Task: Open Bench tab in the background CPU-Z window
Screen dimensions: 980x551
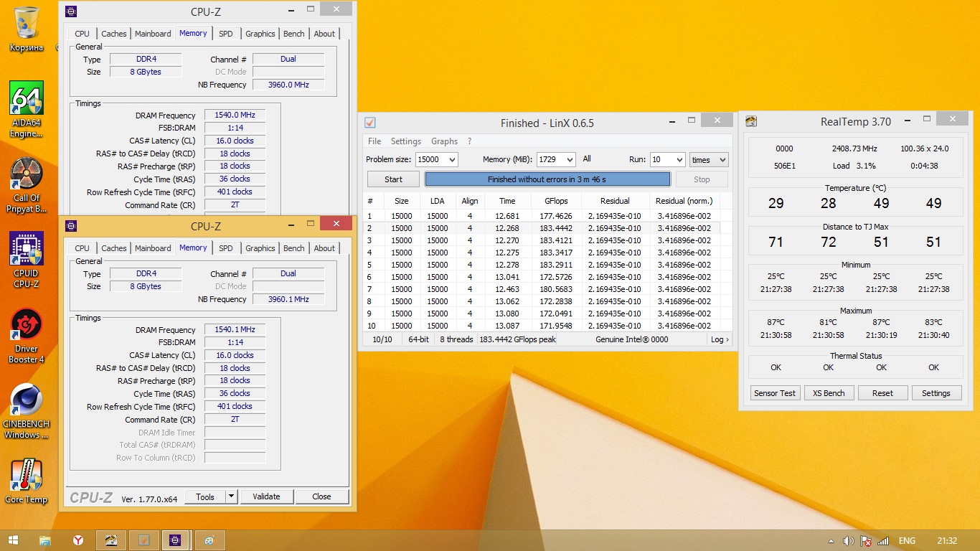Action: click(x=294, y=34)
